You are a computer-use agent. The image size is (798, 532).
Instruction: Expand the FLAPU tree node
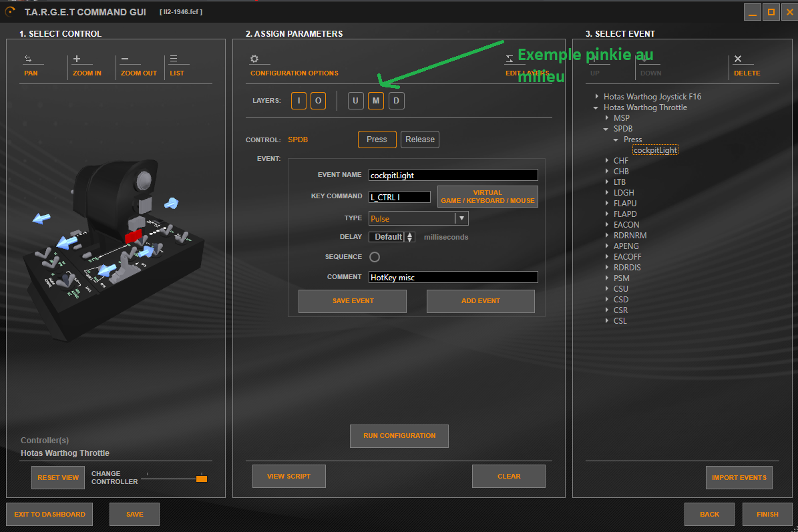tap(606, 204)
